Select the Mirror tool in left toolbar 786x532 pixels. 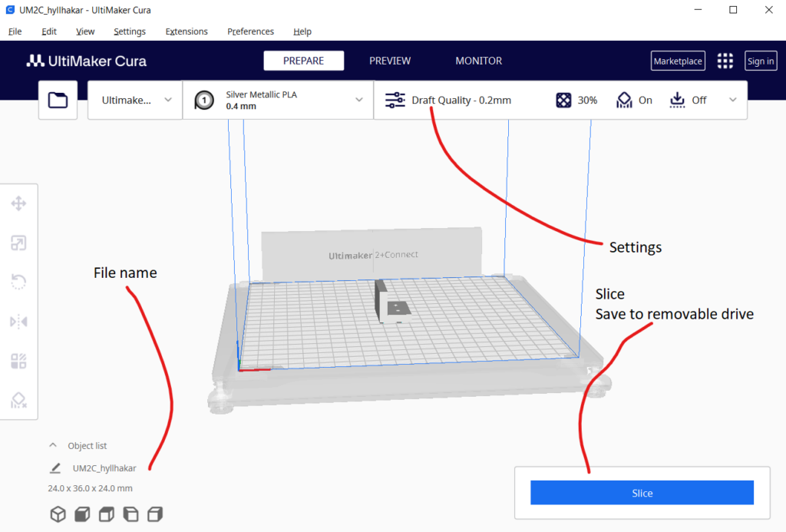point(18,322)
